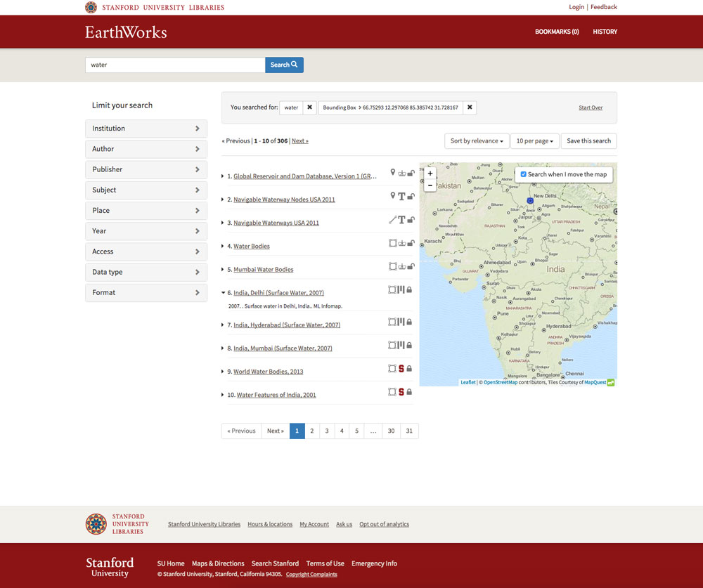Click the Start Over link
This screenshot has height=588, width=703.
click(x=591, y=107)
